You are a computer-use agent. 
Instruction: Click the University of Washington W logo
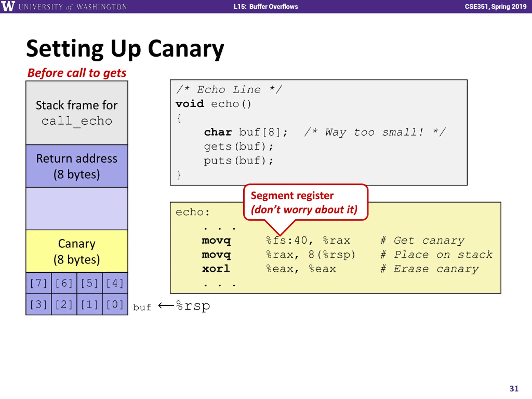[8, 6]
